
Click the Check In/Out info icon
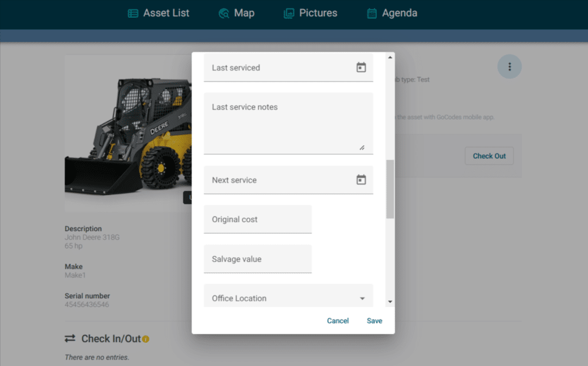[x=146, y=339]
